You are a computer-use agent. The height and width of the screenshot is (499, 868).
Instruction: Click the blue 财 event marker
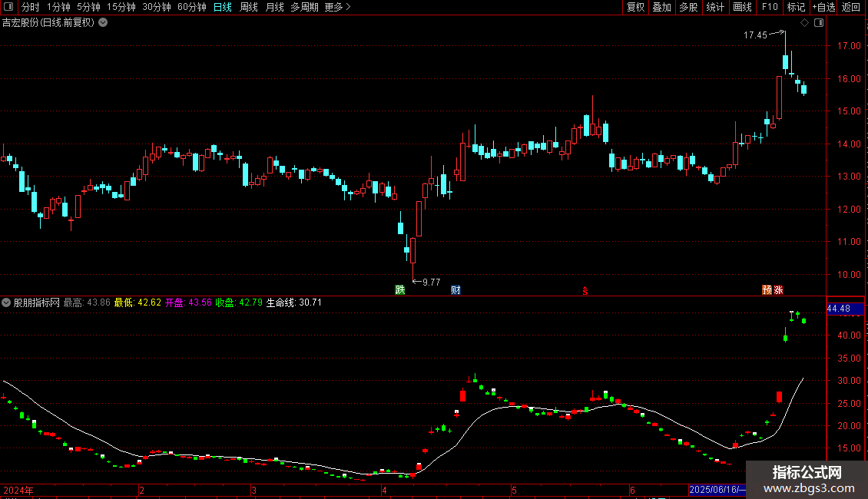[456, 290]
